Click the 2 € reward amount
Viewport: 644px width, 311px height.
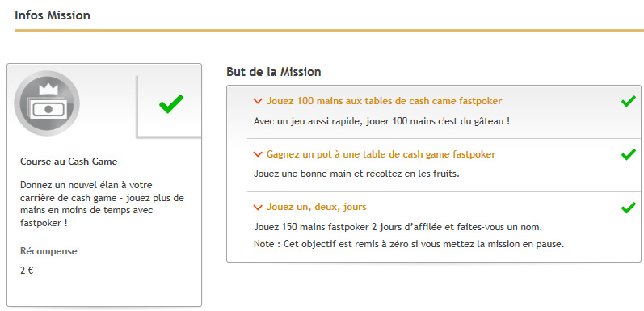27,271
